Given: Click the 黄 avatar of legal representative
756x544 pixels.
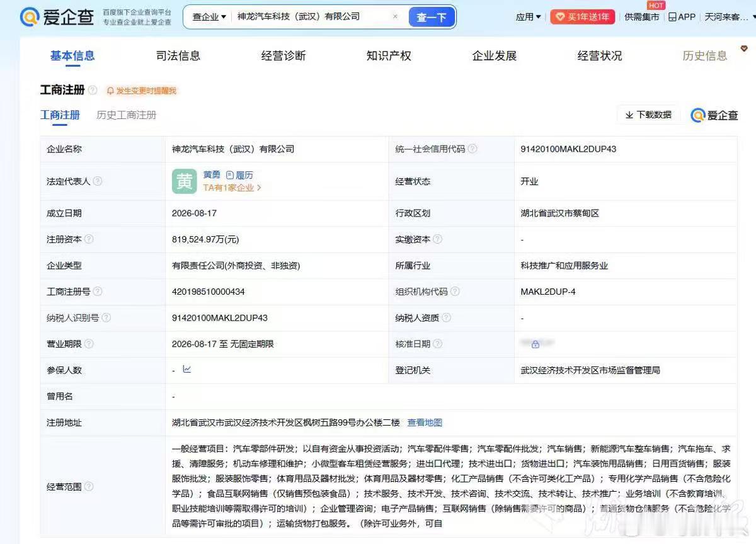Looking at the screenshot, I should pyautogui.click(x=184, y=181).
